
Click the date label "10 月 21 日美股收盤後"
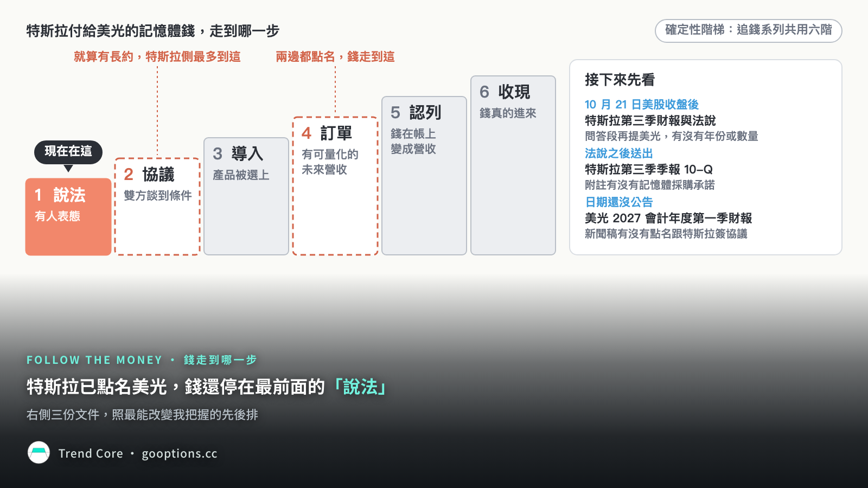click(x=642, y=105)
